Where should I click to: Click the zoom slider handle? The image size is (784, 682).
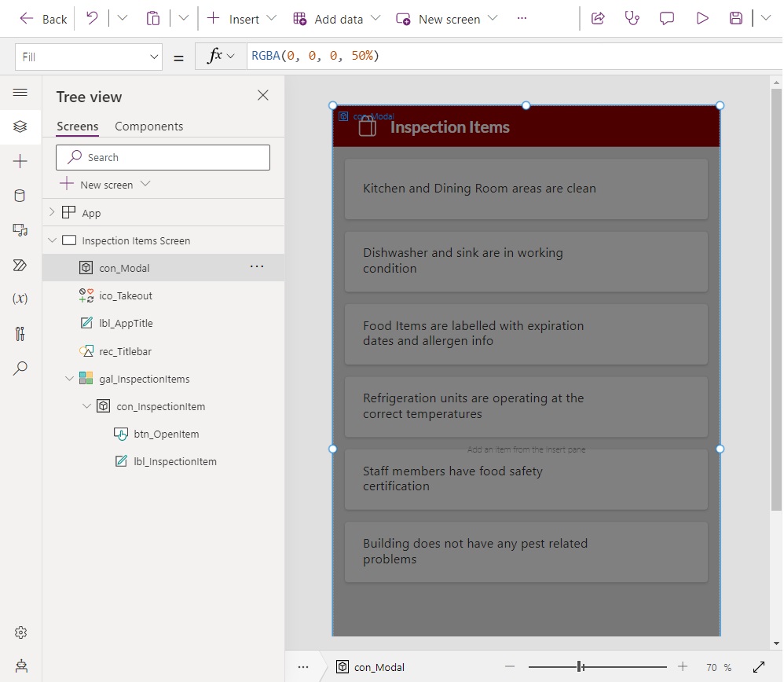pos(580,666)
